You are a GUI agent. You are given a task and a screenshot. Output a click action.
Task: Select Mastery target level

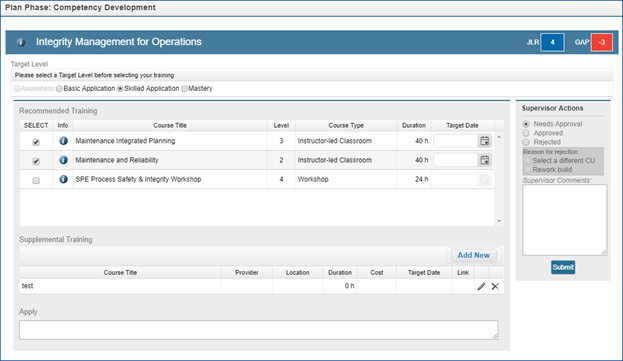point(184,89)
